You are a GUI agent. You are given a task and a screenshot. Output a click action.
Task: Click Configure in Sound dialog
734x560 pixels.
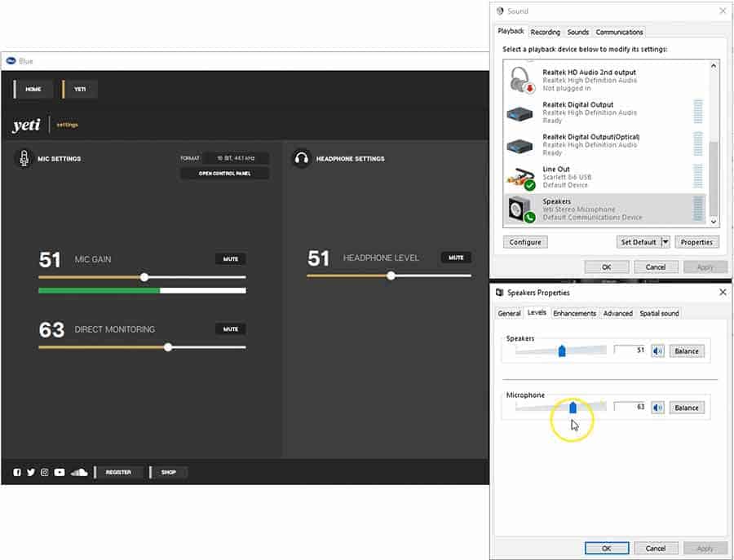tap(525, 242)
